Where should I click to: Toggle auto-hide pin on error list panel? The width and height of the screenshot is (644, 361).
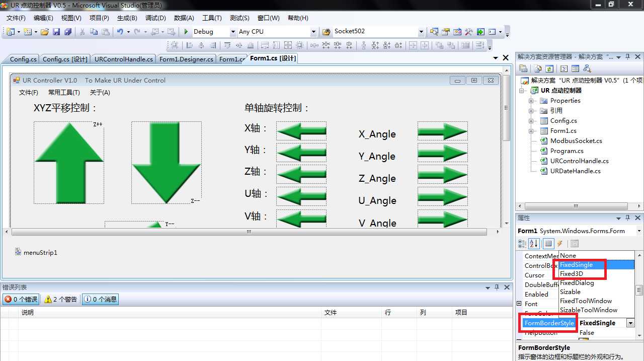[x=497, y=287]
